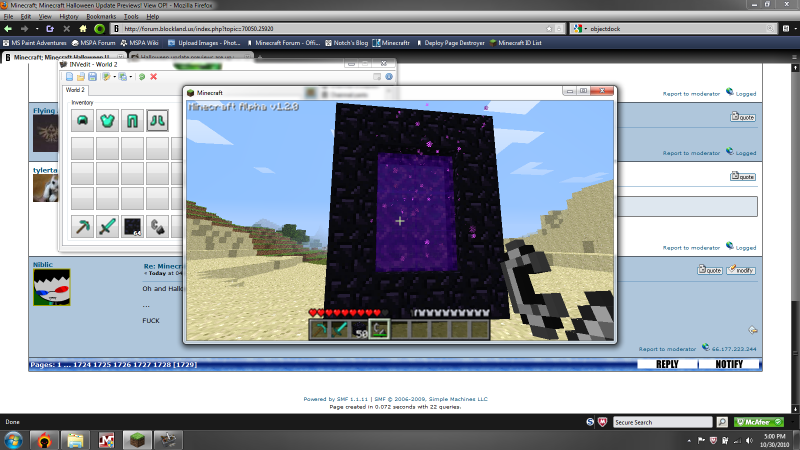
Task: Open the Tools menu
Action: pos(131,16)
